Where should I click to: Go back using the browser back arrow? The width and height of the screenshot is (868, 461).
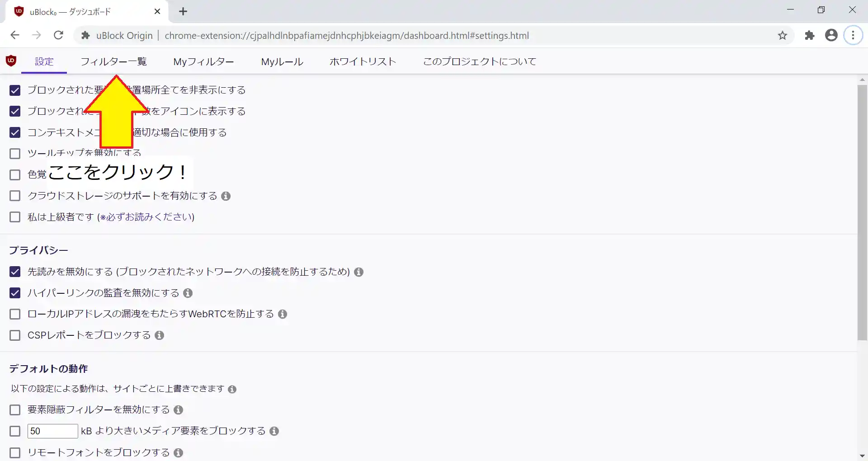[15, 35]
